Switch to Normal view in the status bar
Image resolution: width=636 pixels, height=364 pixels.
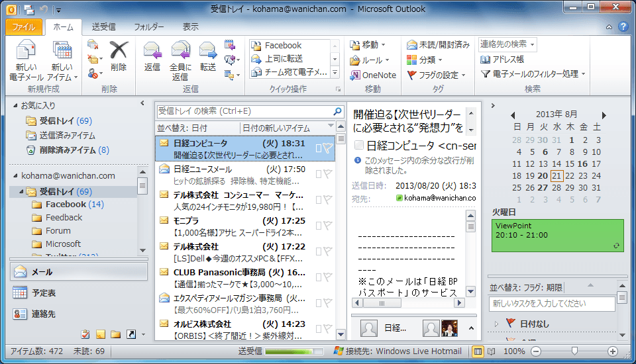pyautogui.click(x=478, y=351)
